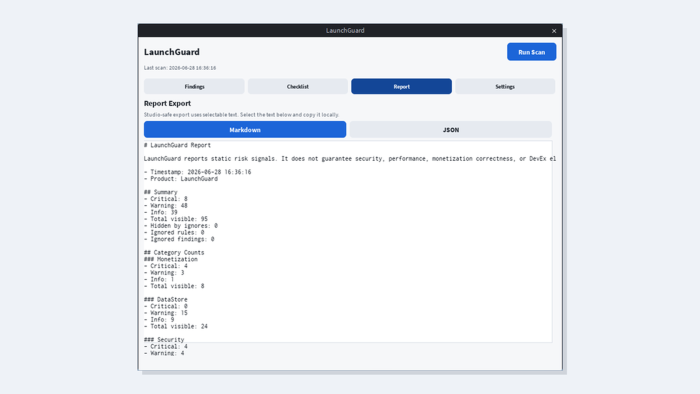Click the Studio-safe export hint text
The height and width of the screenshot is (394, 700).
[241, 115]
